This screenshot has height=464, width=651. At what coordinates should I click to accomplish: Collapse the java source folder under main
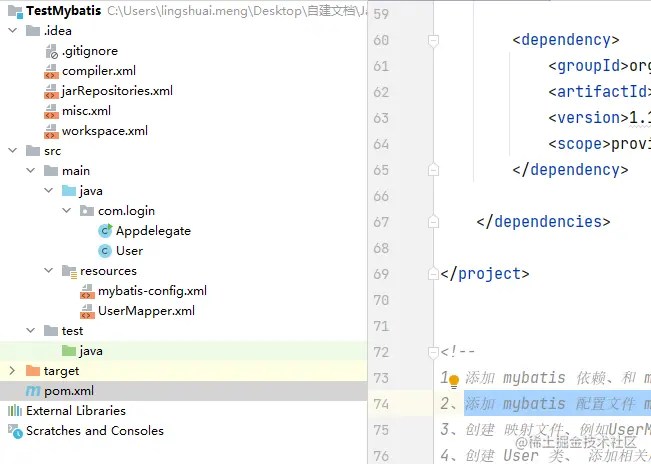coord(49,190)
